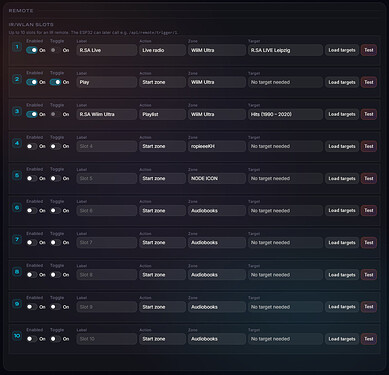Open slot 6 Zone dropdown Audiobooks
The height and width of the screenshot is (375, 389).
[x=217, y=211]
